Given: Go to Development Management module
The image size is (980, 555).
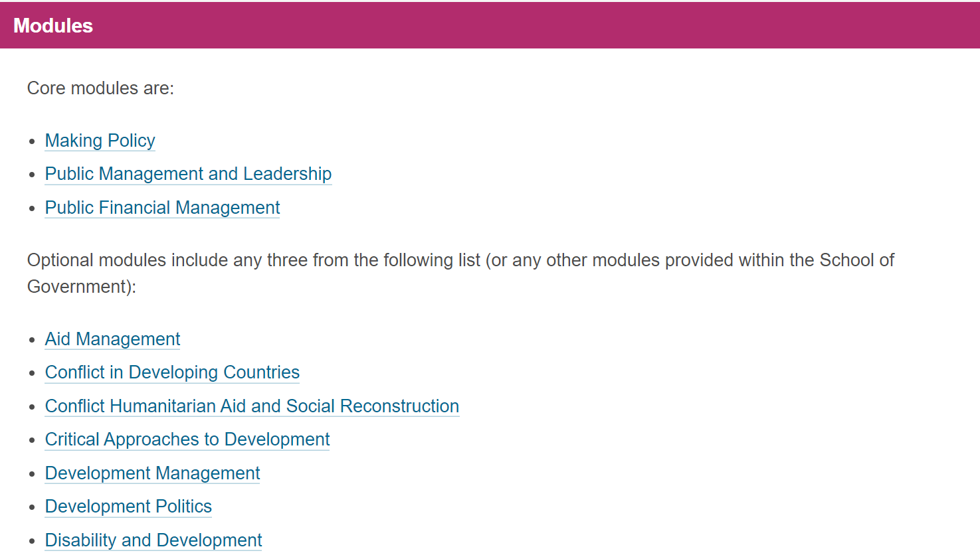Looking at the screenshot, I should point(152,473).
